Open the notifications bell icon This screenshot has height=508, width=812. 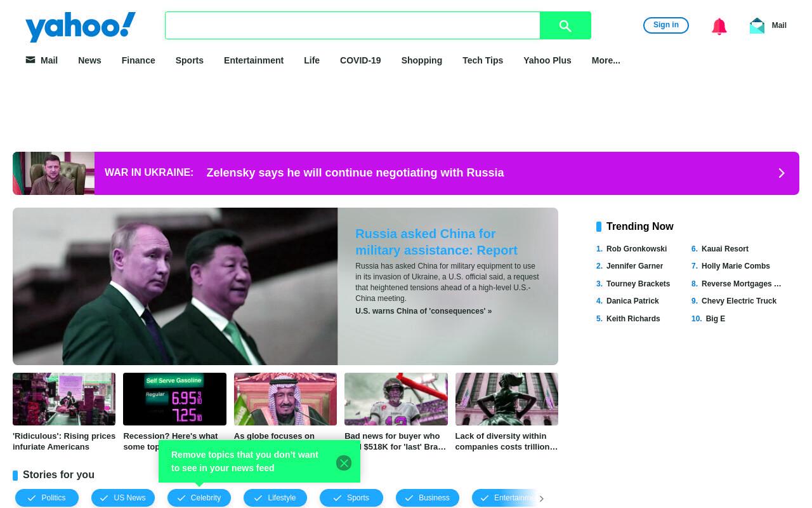point(719,26)
